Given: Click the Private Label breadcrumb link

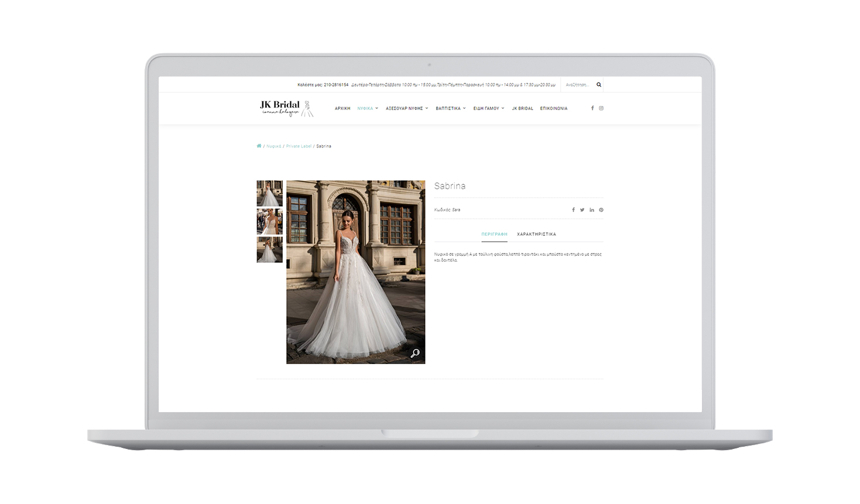Looking at the screenshot, I should tap(299, 146).
